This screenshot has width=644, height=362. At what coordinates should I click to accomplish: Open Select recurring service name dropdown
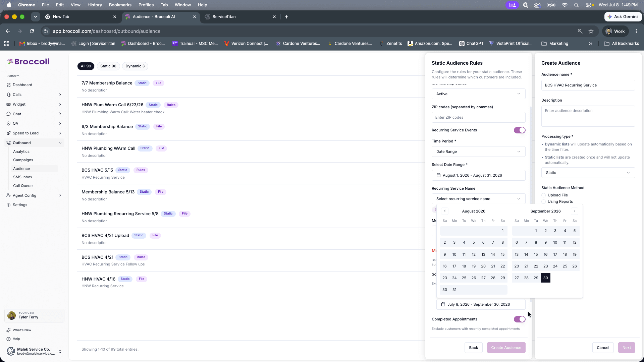pyautogui.click(x=478, y=199)
